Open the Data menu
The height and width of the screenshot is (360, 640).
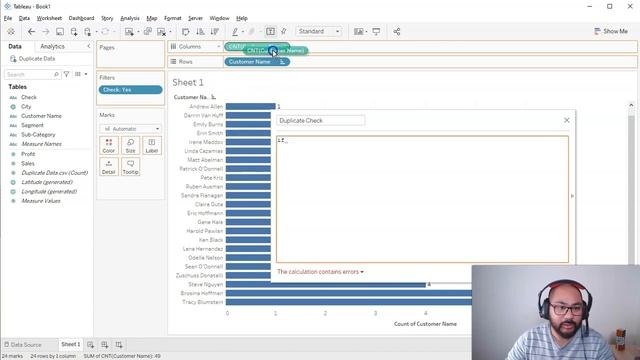click(x=24, y=18)
